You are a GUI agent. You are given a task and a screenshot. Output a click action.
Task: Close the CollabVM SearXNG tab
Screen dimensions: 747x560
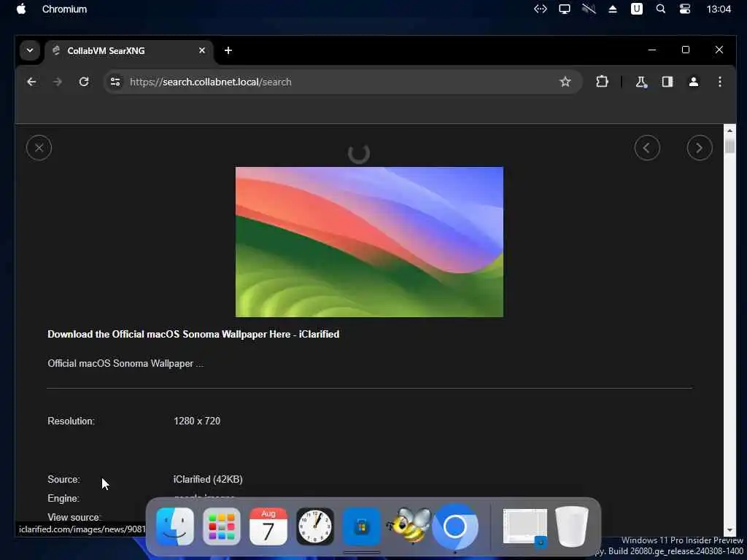click(x=202, y=50)
